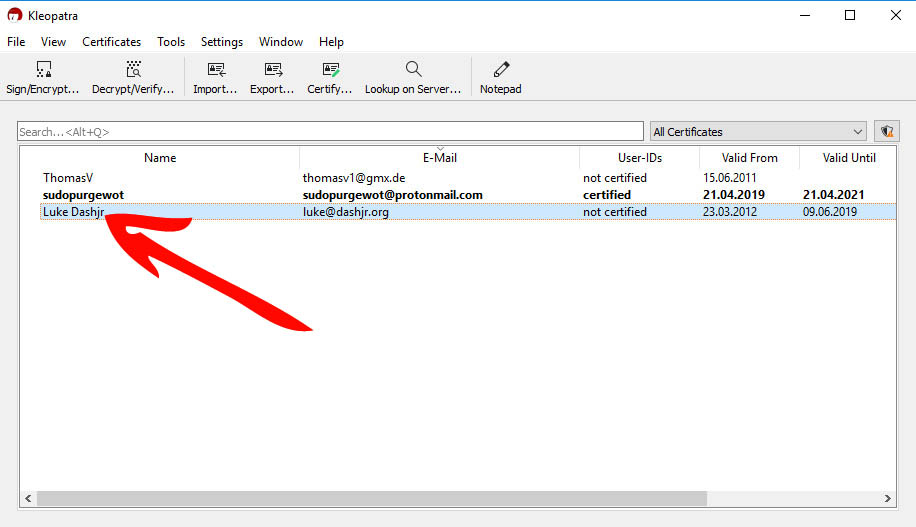This screenshot has height=527, width=916.
Task: Click the horizontal scrollbar left arrow
Action: 28,498
